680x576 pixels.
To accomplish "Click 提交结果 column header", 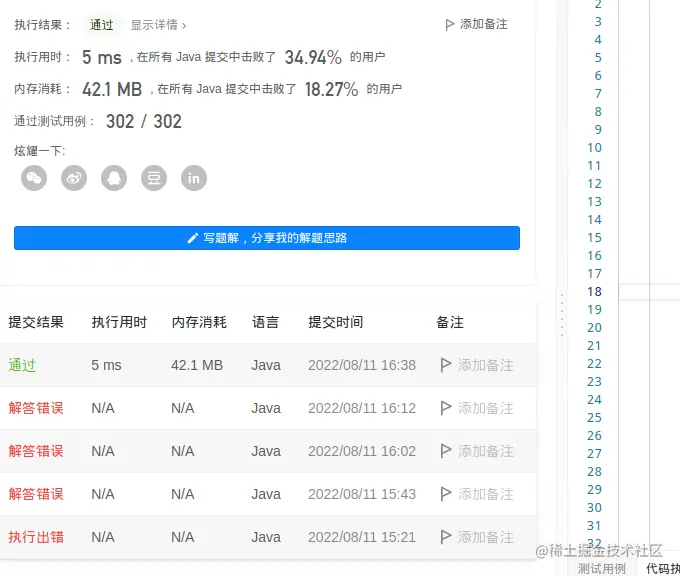I will (x=36, y=322).
